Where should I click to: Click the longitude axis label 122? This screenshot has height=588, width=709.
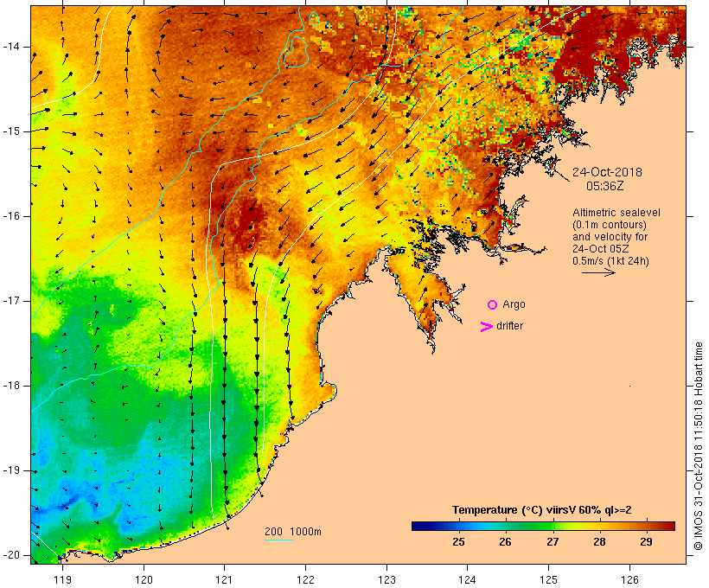click(306, 580)
